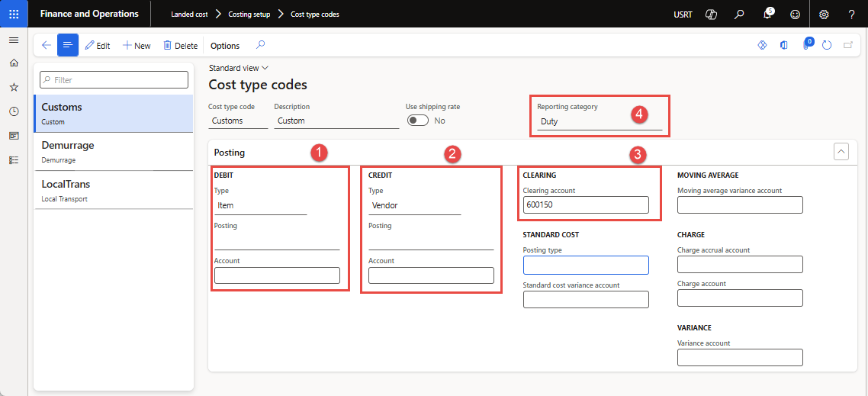Open the Options menu tab
868x396 pixels.
click(x=225, y=46)
